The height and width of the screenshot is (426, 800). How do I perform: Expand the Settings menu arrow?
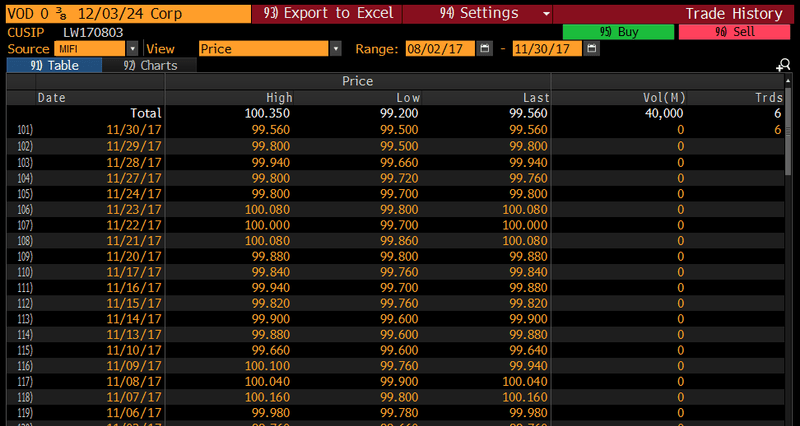[x=545, y=14]
